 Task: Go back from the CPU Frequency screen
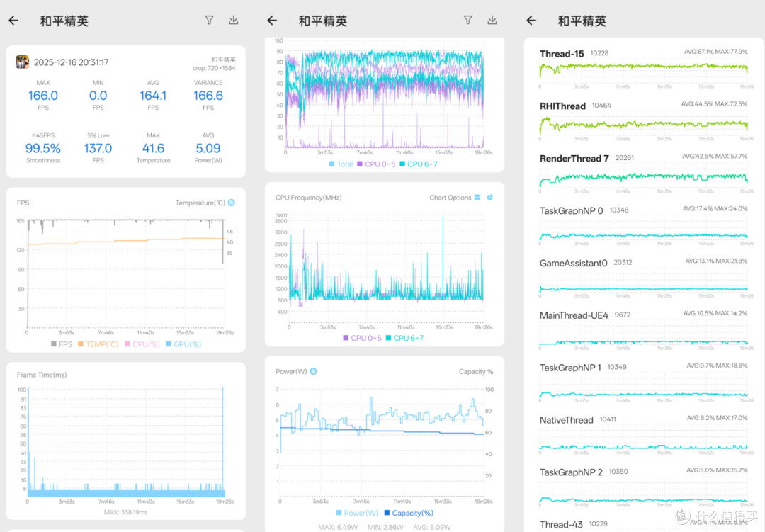(272, 21)
